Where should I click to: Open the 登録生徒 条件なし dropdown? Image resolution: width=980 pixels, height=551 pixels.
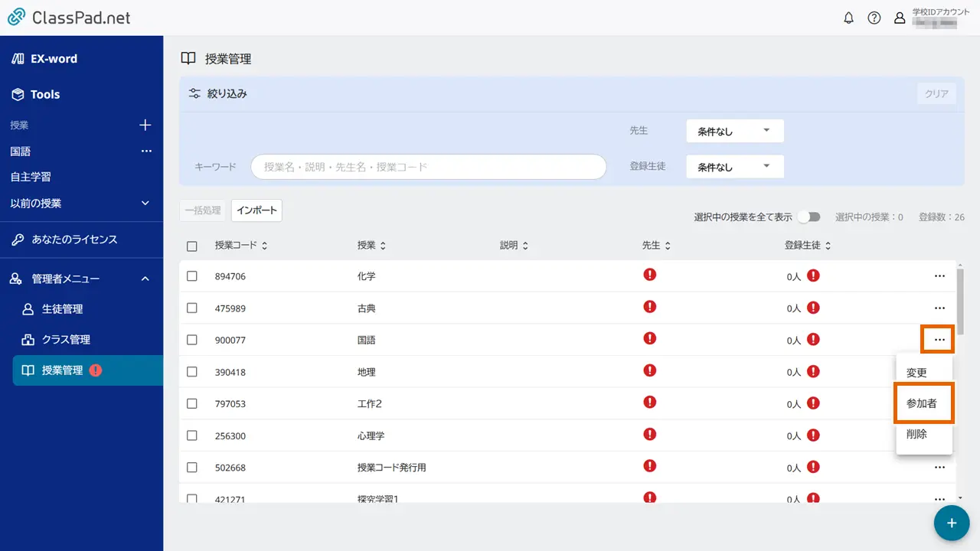pos(734,166)
